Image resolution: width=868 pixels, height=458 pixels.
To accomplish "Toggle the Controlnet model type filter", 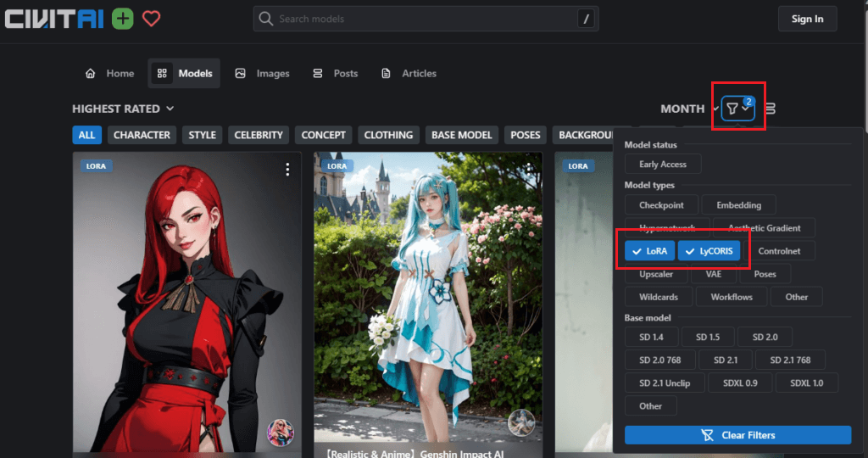I will pyautogui.click(x=779, y=251).
